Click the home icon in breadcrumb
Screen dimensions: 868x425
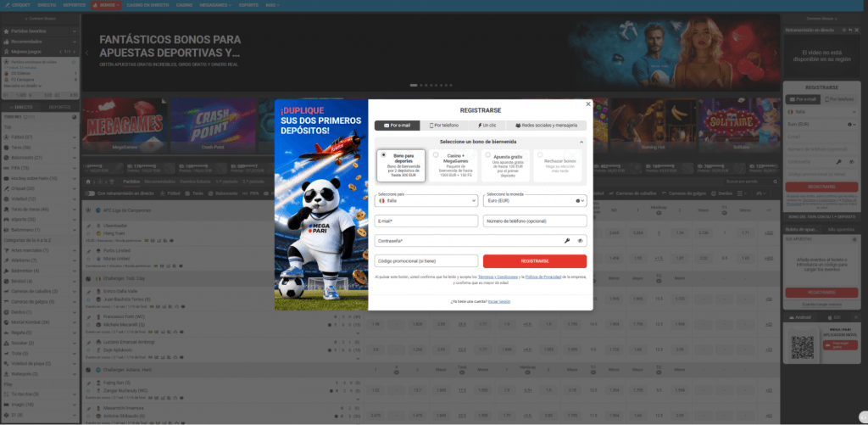[87, 182]
